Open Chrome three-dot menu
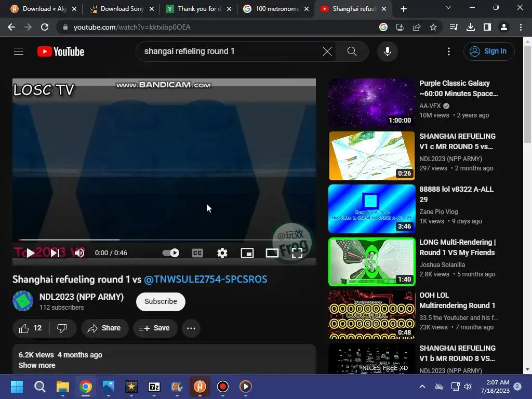The width and height of the screenshot is (532, 399). (521, 27)
